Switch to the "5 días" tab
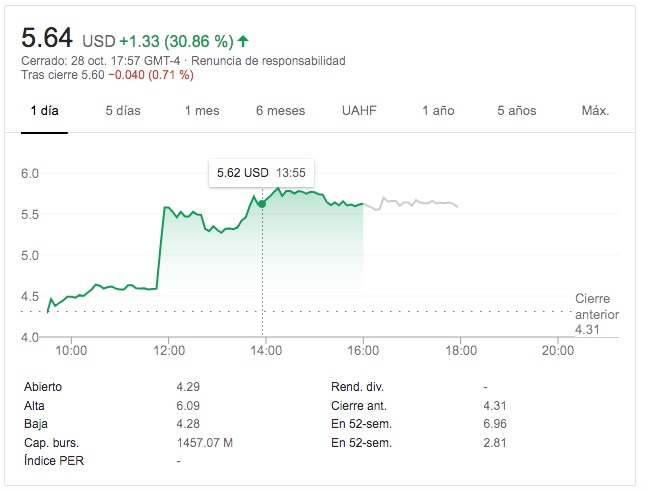Screen dimensions: 647x492 pos(123,110)
